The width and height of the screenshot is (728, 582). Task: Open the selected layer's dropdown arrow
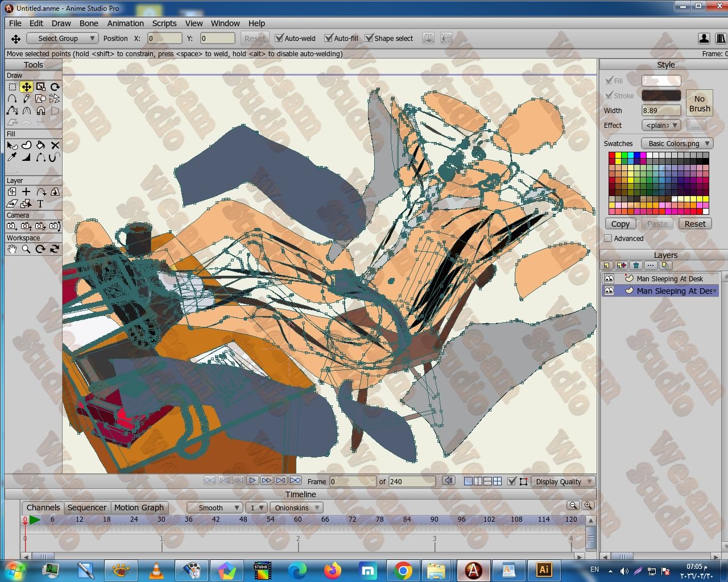(714, 291)
